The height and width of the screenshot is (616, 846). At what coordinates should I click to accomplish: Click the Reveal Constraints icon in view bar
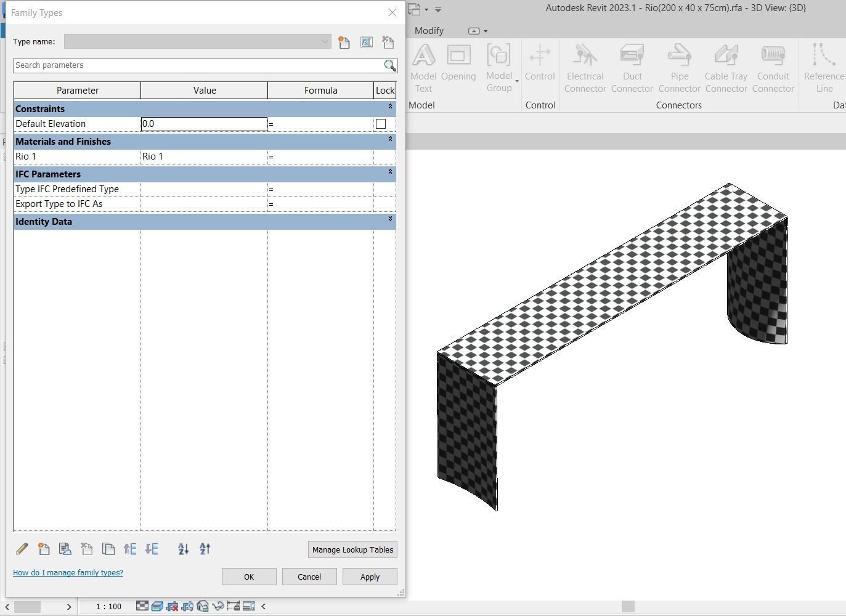tap(233, 606)
